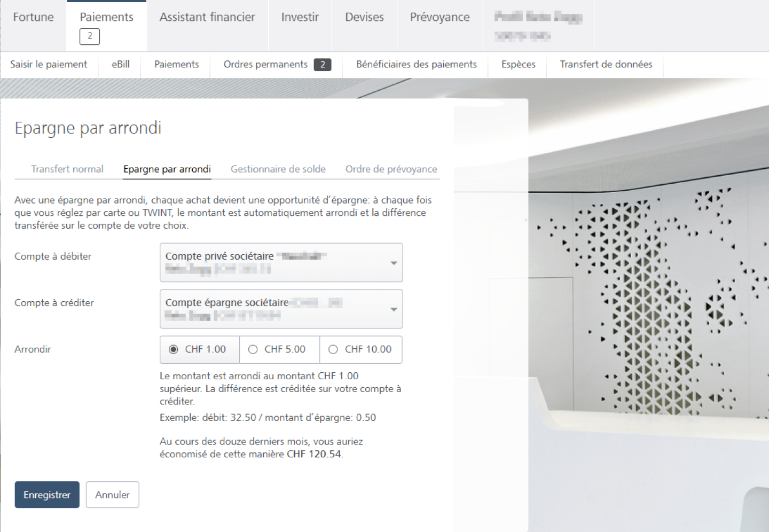Select the CHF 5.00 rounding option
Image resolution: width=769 pixels, height=532 pixels.
coord(253,349)
